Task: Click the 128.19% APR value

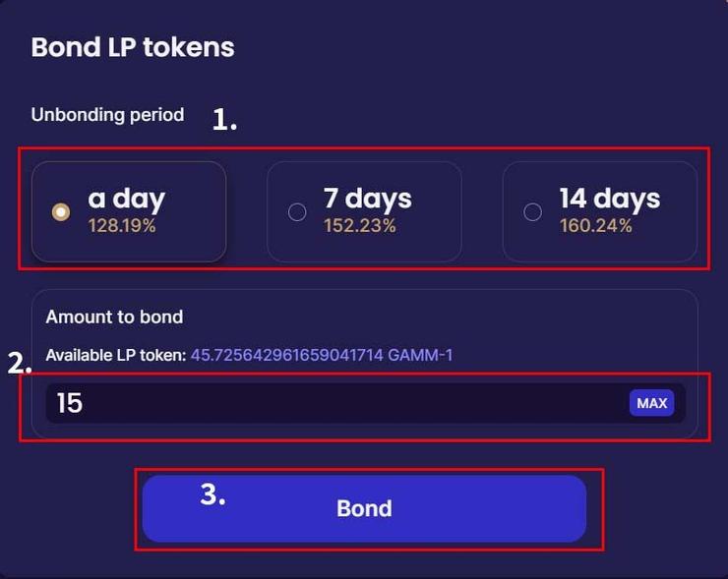Action: point(122,226)
